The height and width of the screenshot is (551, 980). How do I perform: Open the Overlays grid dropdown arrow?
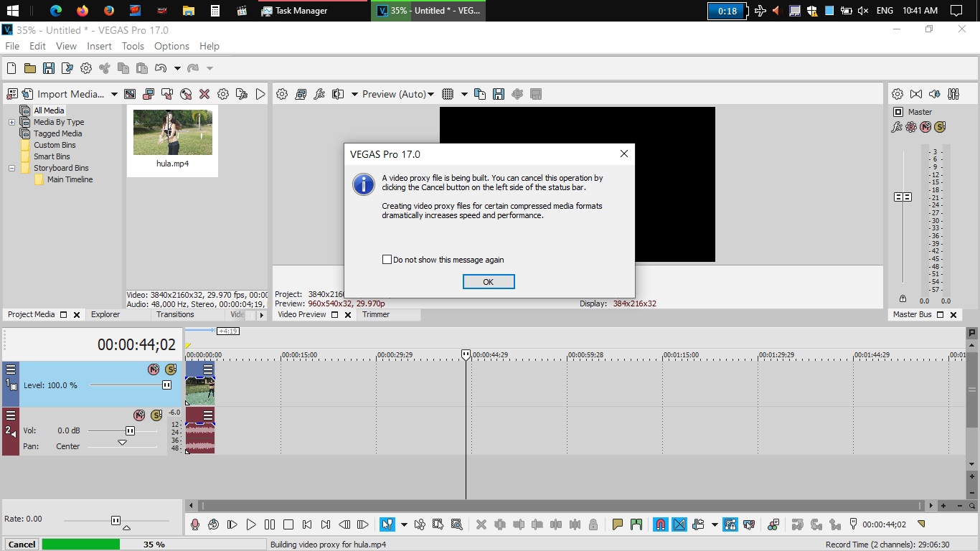[x=464, y=94]
